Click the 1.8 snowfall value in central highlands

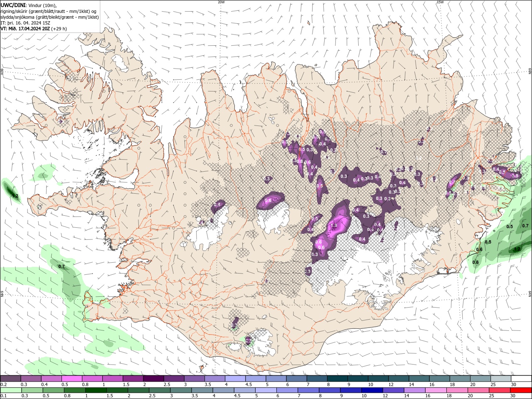pos(333,226)
